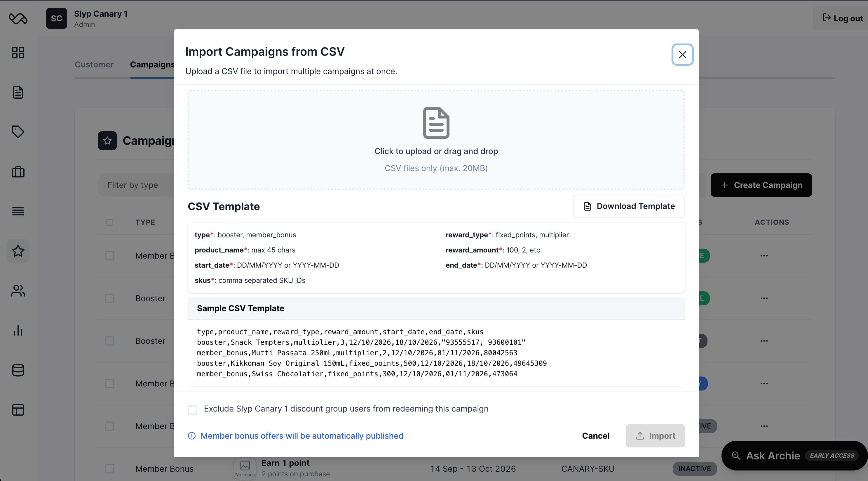Click the CANARY-SKU cell in last row

pos(588,468)
